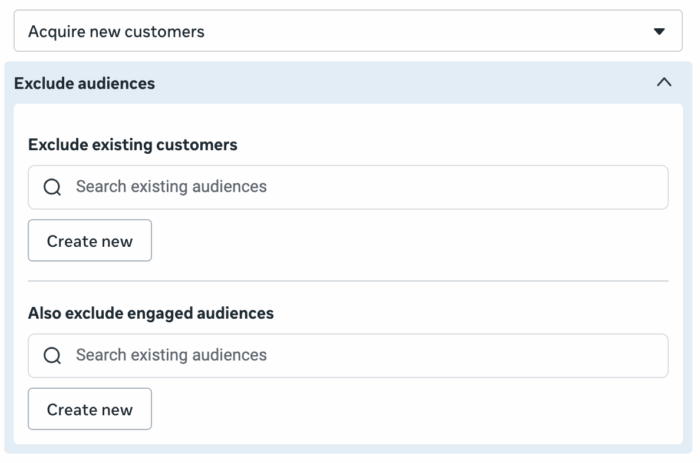Click magnifier icon in engaged audiences search

(x=52, y=356)
